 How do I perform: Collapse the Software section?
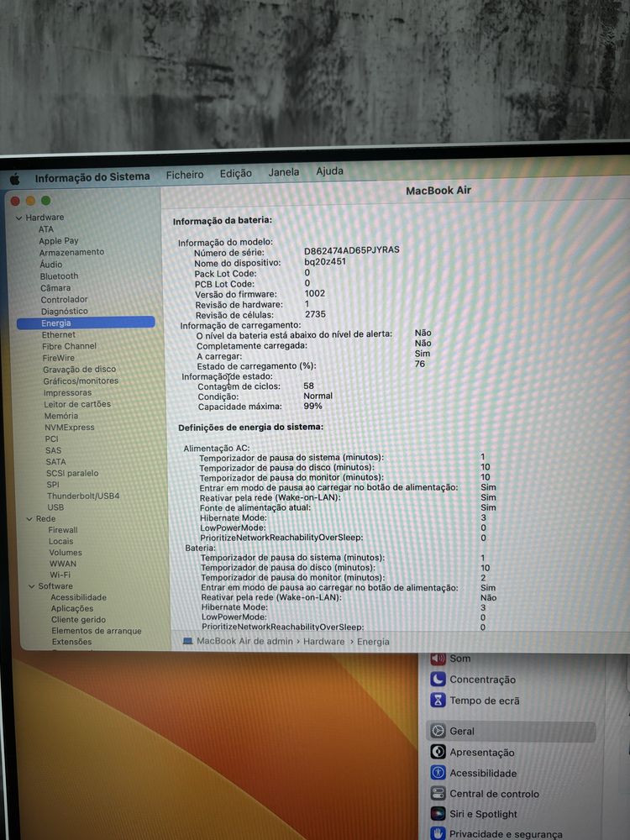pos(32,586)
